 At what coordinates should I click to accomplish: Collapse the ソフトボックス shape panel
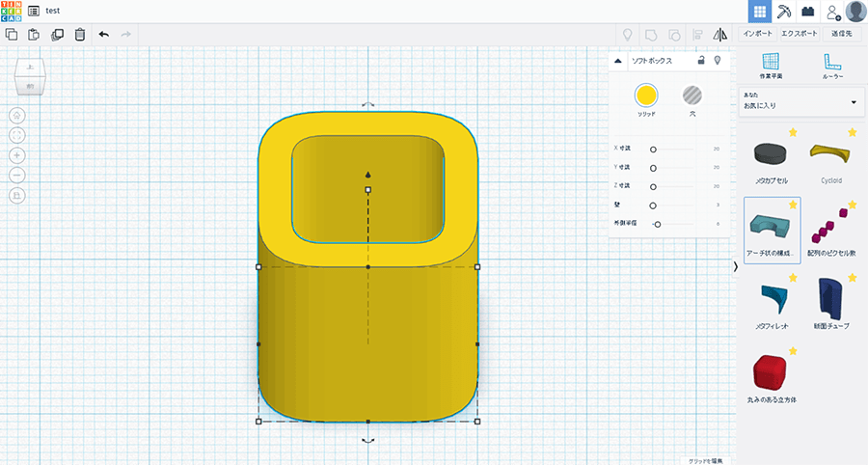(x=617, y=61)
